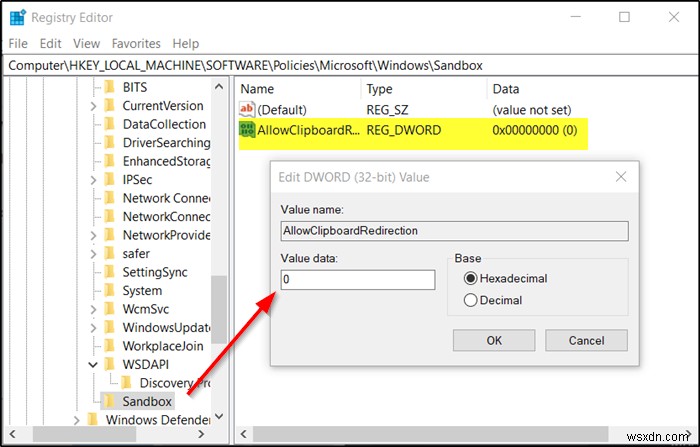
Task: Select the SettingSync folder icon
Action: [x=109, y=272]
